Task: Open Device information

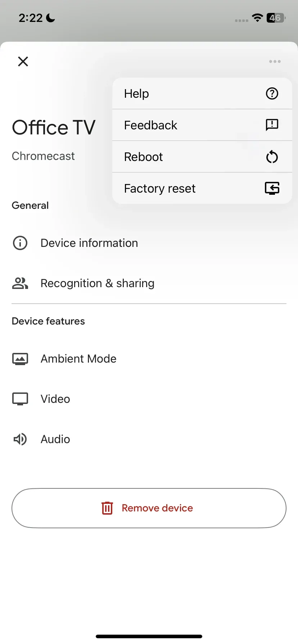Action: point(149,243)
